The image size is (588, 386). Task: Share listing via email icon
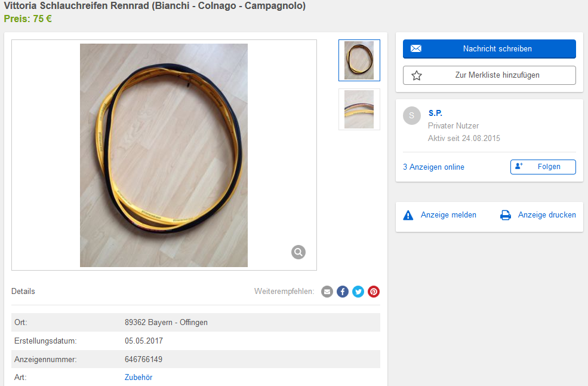(327, 292)
